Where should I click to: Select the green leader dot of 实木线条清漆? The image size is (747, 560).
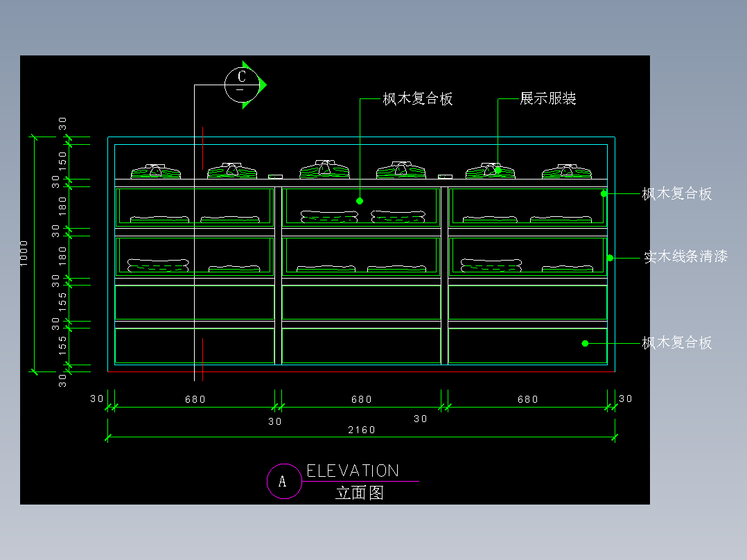pos(610,258)
